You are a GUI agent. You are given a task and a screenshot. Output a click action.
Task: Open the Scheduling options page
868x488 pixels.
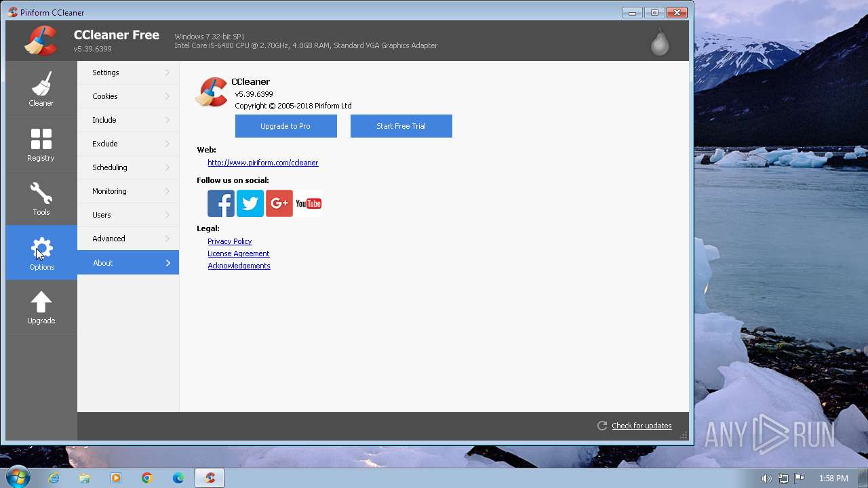[x=128, y=167]
